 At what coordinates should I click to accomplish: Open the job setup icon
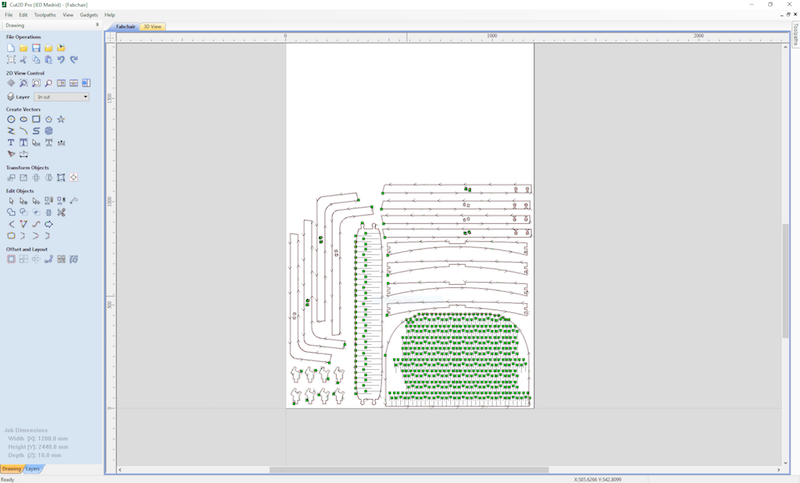click(11, 60)
